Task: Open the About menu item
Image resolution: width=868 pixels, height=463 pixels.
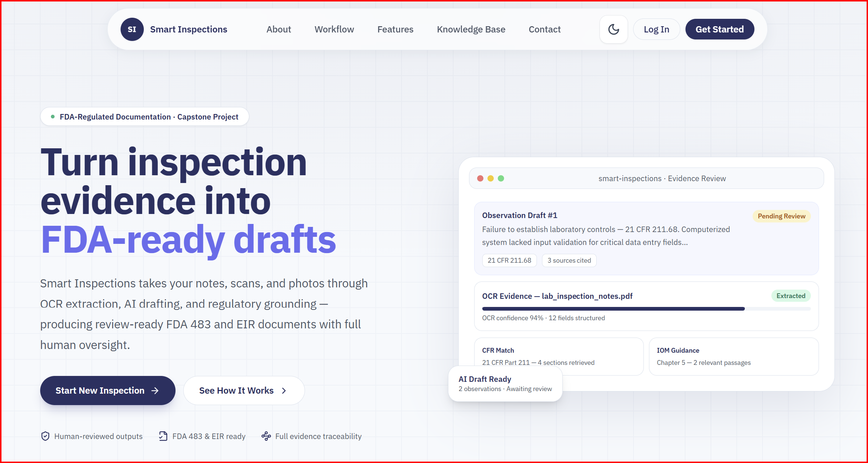Action: 279,29
